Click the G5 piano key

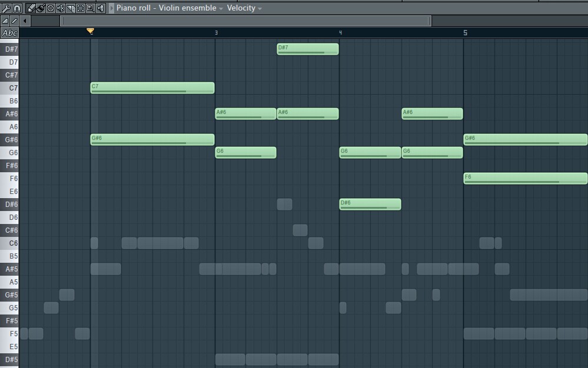9,307
